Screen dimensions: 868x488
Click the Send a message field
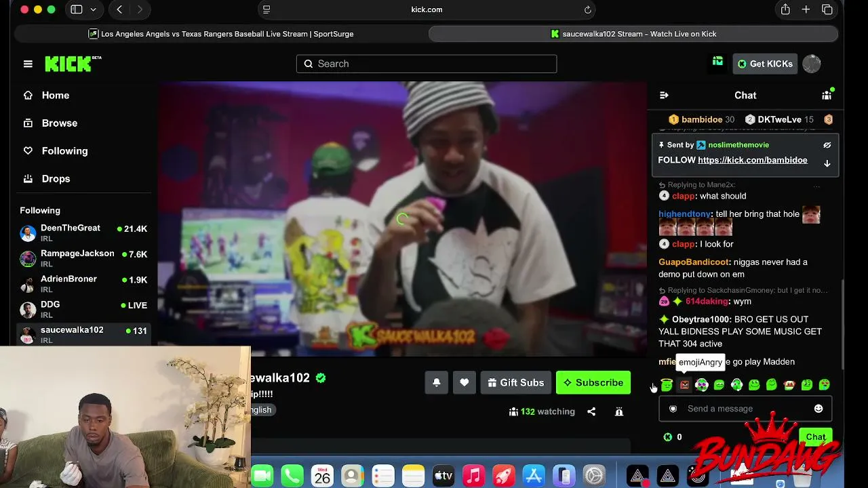(x=745, y=409)
